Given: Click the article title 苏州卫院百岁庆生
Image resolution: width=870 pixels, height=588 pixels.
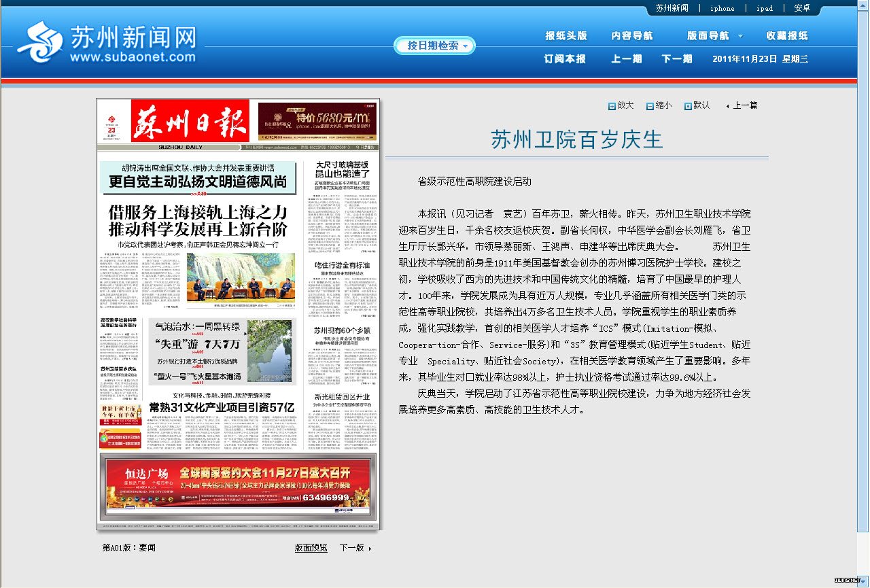Looking at the screenshot, I should tap(576, 139).
